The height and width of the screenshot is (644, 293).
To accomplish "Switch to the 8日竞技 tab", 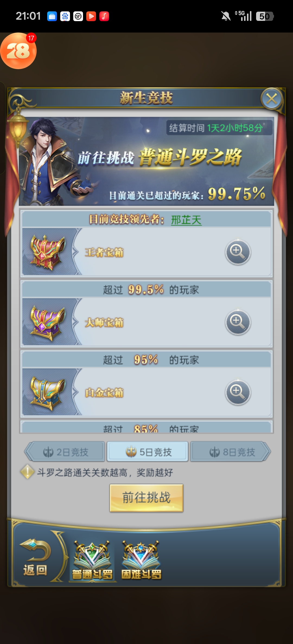I will coord(231,452).
